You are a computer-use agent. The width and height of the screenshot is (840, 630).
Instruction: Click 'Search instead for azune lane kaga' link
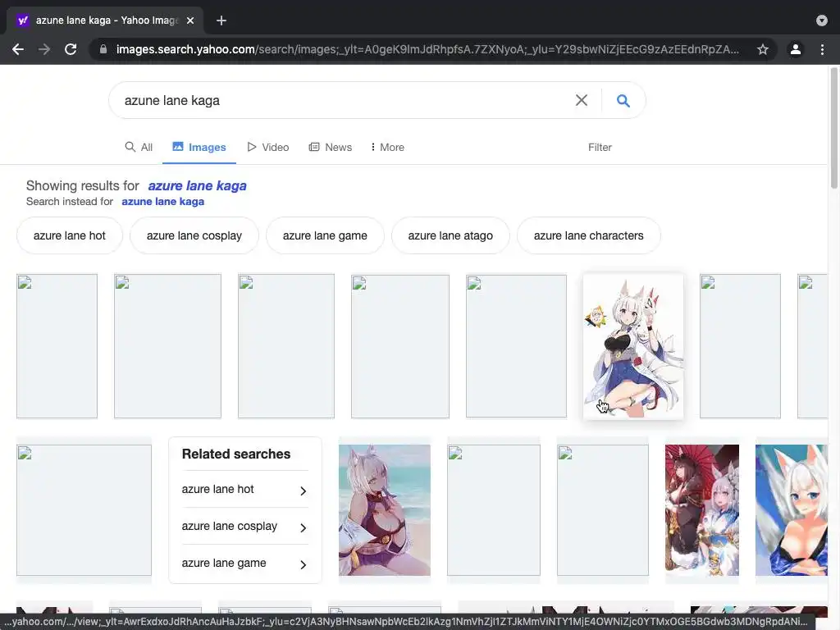(x=163, y=202)
